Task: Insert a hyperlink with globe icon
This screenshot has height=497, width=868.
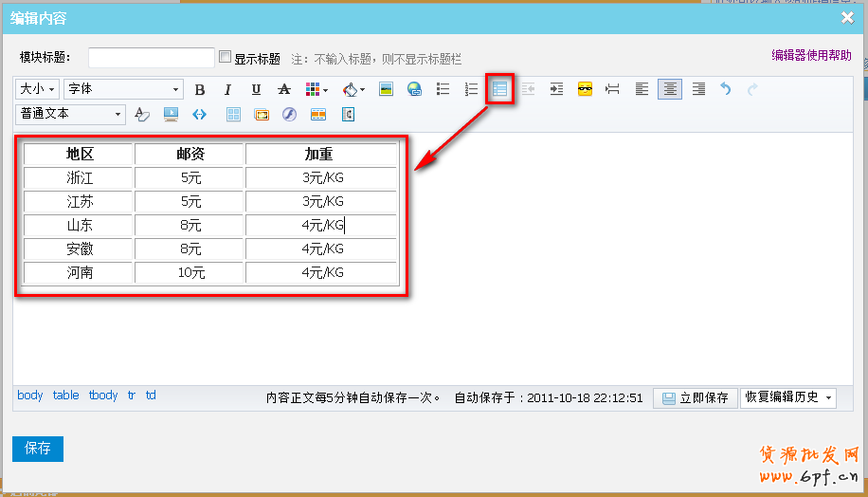Action: pyautogui.click(x=414, y=90)
